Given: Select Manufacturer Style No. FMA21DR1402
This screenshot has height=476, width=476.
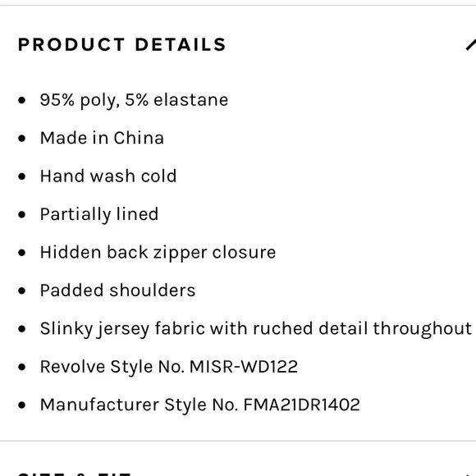Looking at the screenshot, I should [x=200, y=405].
